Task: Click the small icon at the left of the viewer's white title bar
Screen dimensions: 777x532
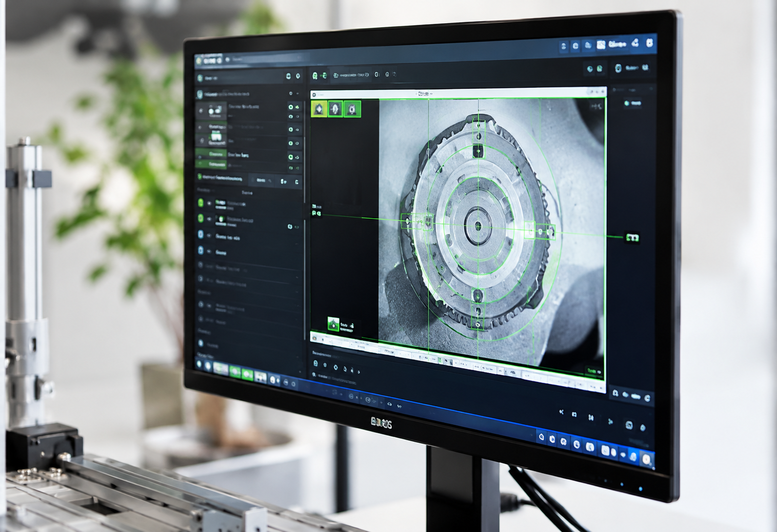Action: [314, 94]
